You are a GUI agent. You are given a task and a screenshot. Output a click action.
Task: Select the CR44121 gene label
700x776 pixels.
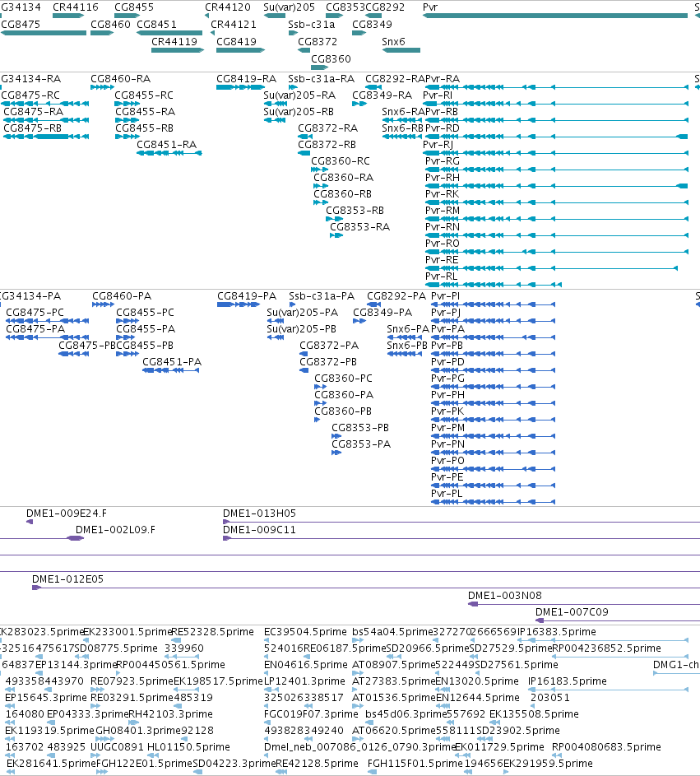coord(234,25)
